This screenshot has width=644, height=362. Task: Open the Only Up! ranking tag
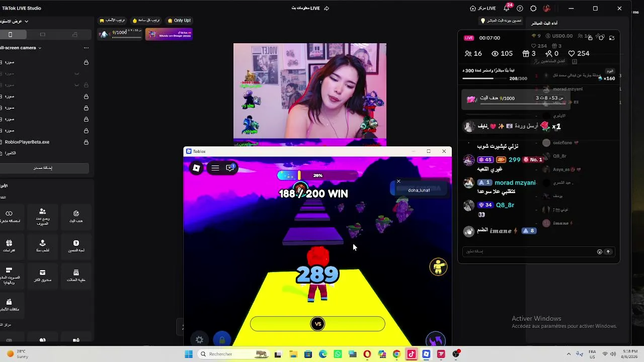pos(179,21)
